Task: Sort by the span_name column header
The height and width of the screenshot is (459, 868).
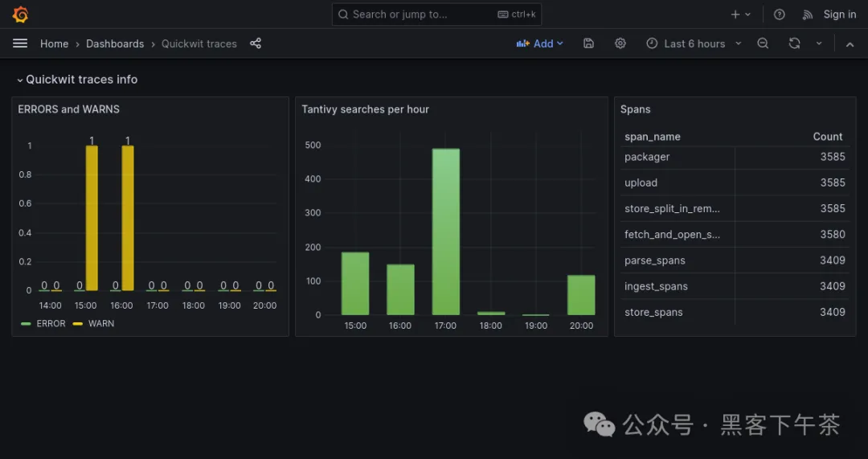Action: (652, 137)
